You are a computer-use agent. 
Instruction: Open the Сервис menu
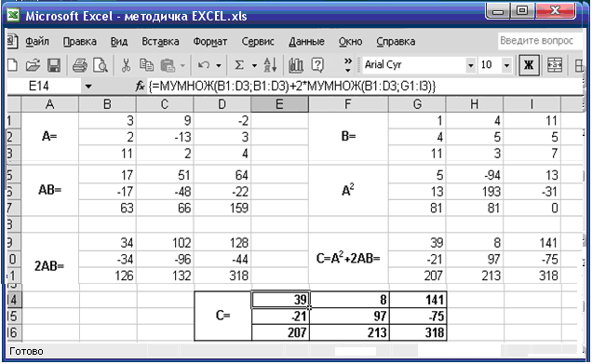[x=258, y=41]
